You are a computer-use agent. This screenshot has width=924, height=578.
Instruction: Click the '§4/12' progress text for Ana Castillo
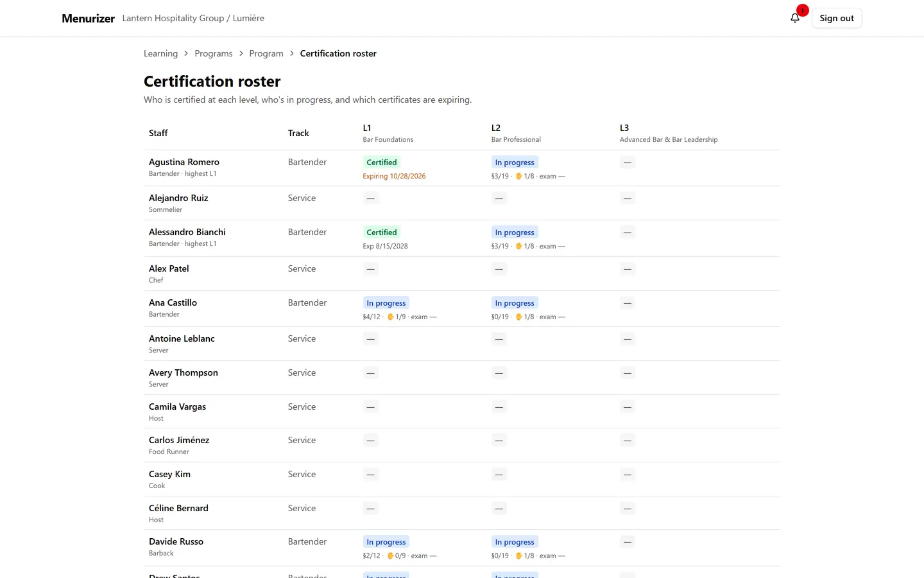372,317
